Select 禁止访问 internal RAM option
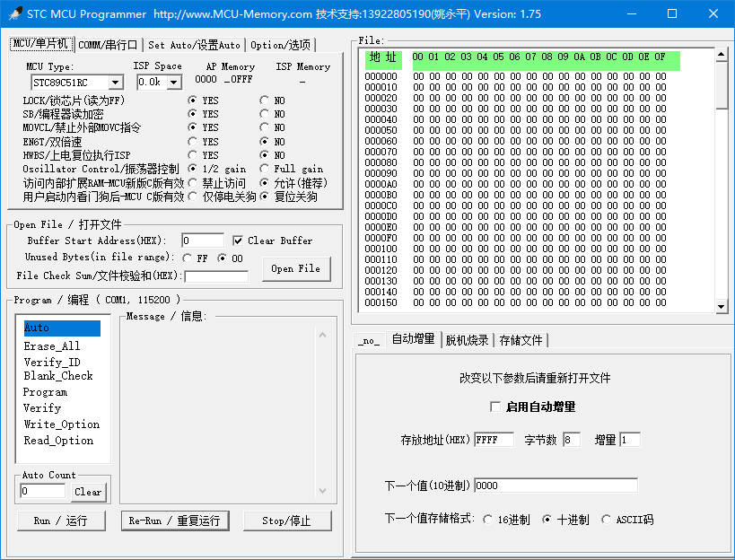Viewport: 735px width, 560px height. coord(192,183)
